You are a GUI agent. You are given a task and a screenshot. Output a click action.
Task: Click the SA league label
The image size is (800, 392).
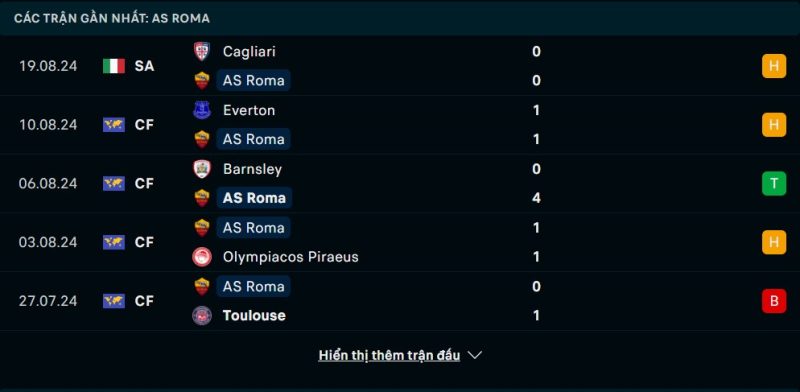(x=144, y=66)
